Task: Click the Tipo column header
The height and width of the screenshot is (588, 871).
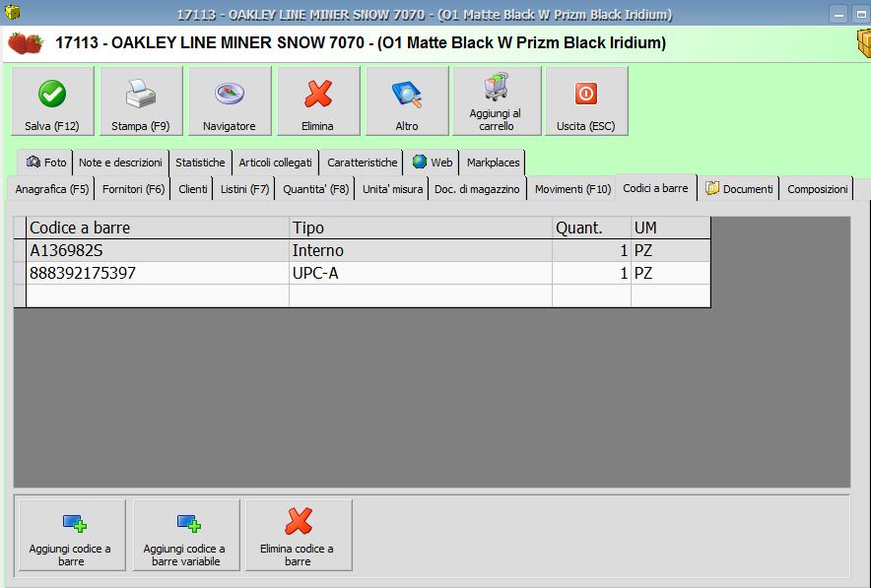Action: click(421, 228)
